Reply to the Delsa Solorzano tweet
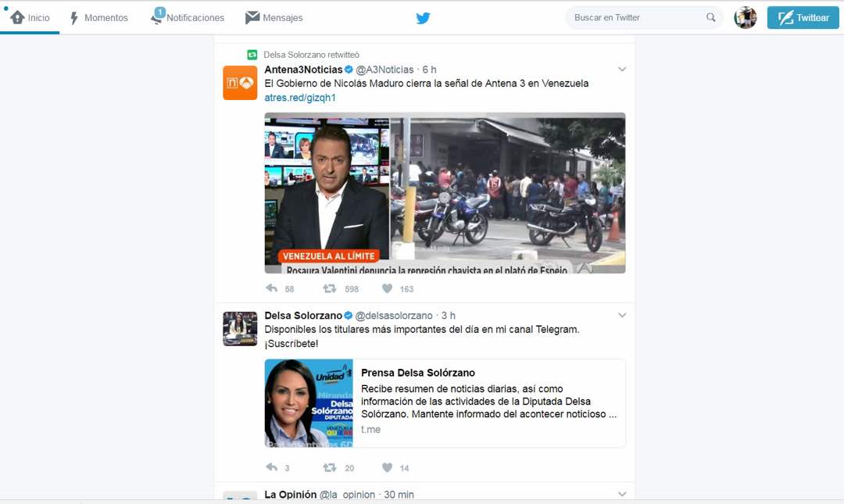 272,467
